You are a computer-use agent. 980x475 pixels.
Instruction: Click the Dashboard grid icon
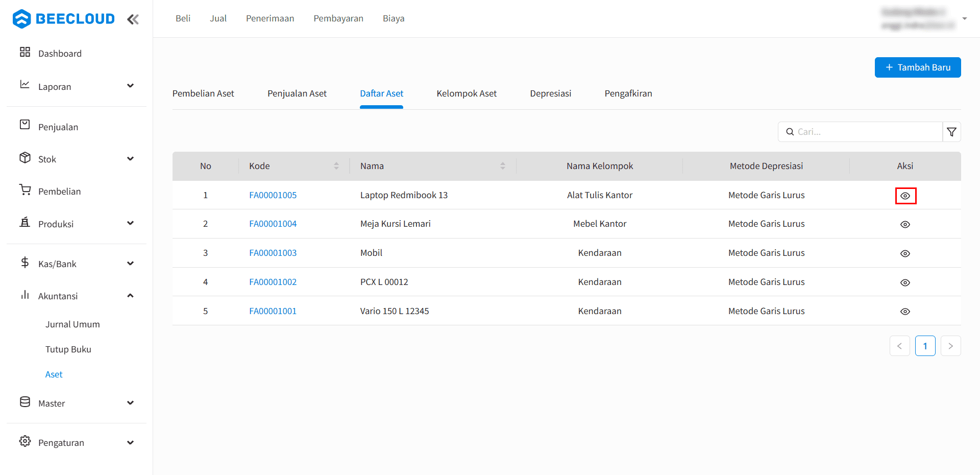tap(25, 52)
